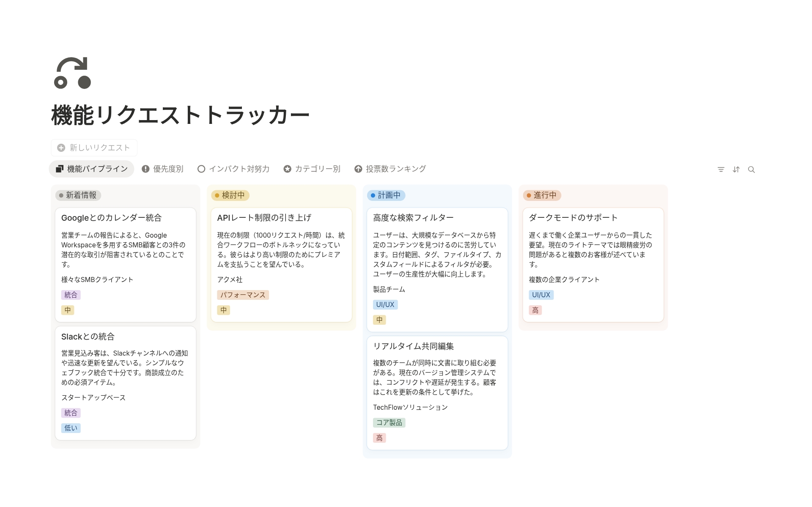This screenshot has width=812, height=507.
Task: Click description text of APIレート制限 card
Action: tap(281, 249)
